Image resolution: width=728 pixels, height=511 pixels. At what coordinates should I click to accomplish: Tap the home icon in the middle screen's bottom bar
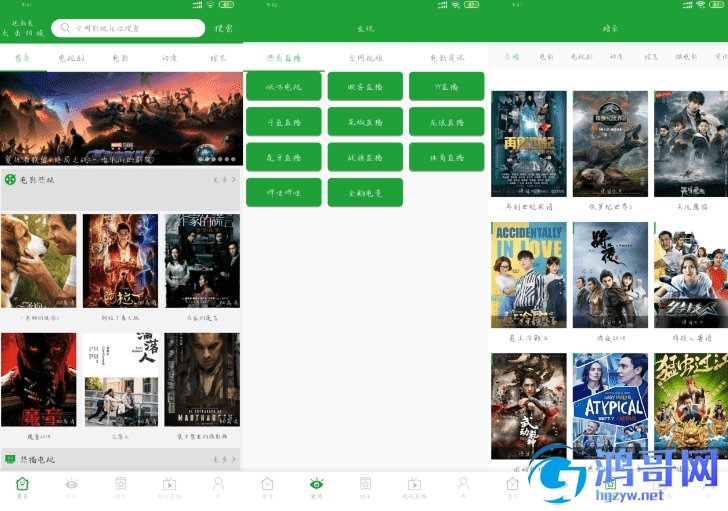[x=267, y=484]
